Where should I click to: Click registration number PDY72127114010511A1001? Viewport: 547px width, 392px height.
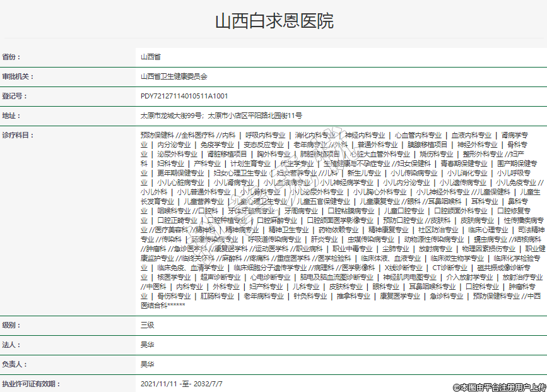point(184,96)
